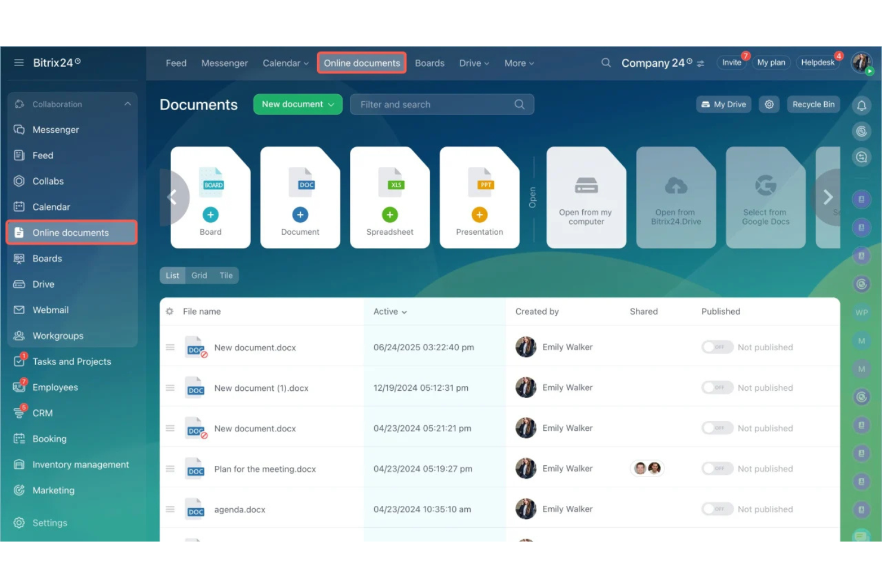Switch to Messenger in top menu
Viewport: 882px width, 588px height.
225,63
